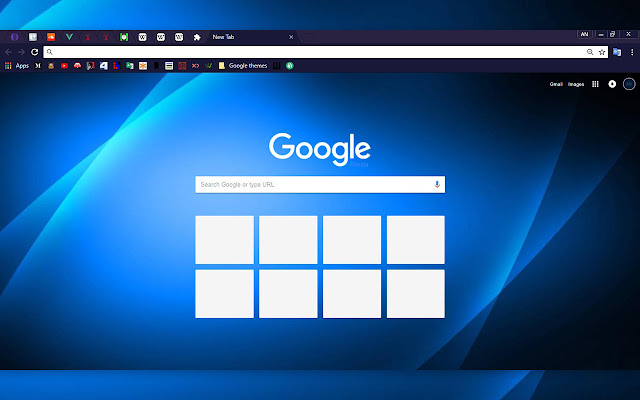Go back with the back arrow
The image size is (640, 400).
(9, 52)
